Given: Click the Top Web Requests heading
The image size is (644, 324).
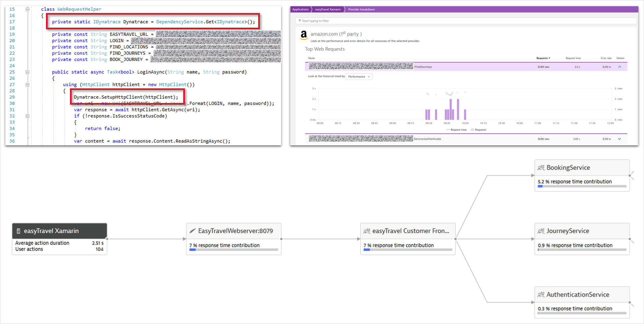Looking at the screenshot, I should 325,49.
